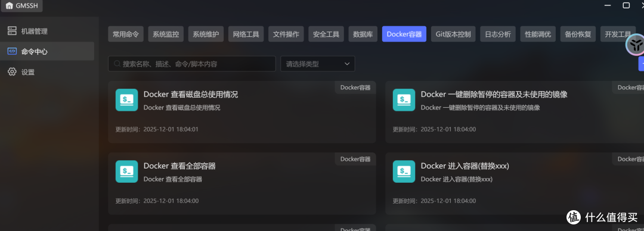
Task: Open the Docker 查看全部容器 card title
Action: (x=179, y=166)
